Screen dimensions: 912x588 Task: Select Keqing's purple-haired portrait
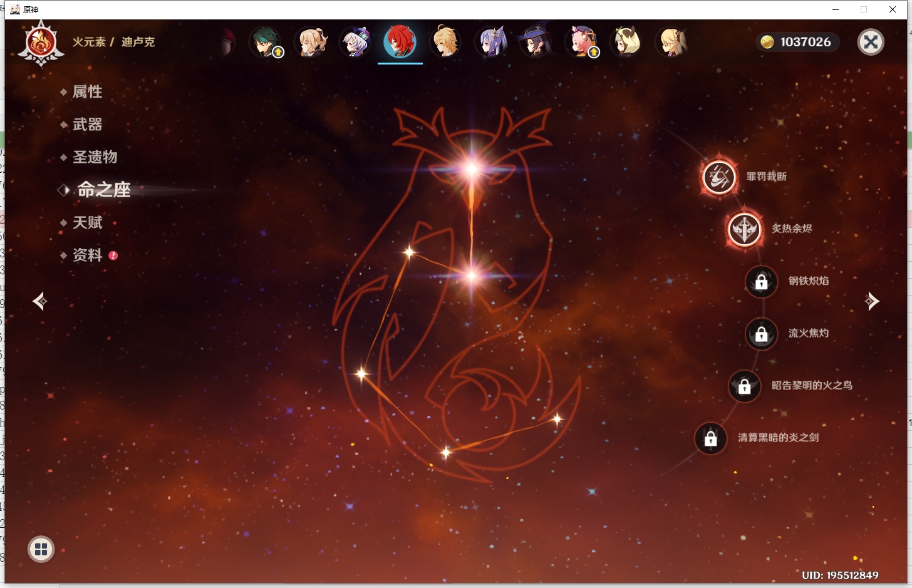(490, 42)
